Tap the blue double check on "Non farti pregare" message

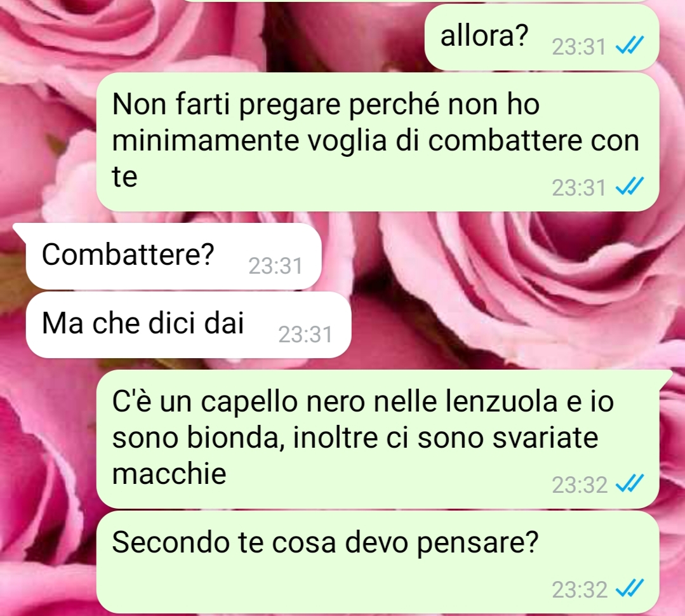coord(630,187)
